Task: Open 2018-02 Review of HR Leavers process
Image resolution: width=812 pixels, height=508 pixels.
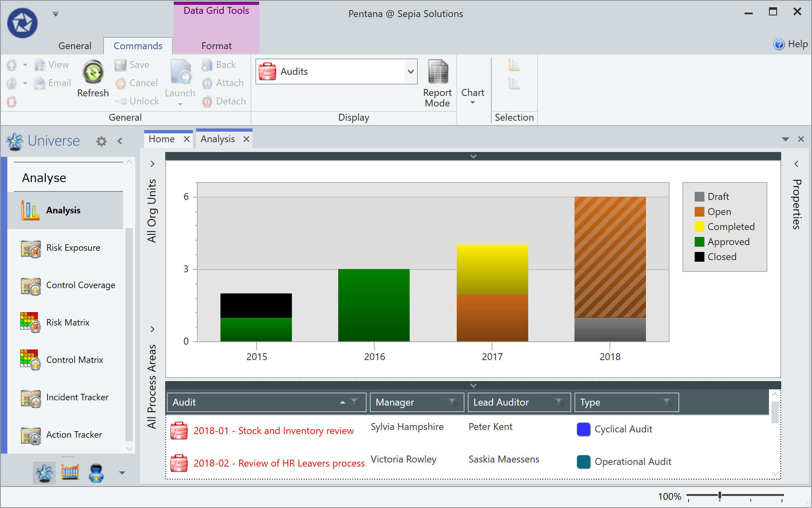Action: point(279,462)
